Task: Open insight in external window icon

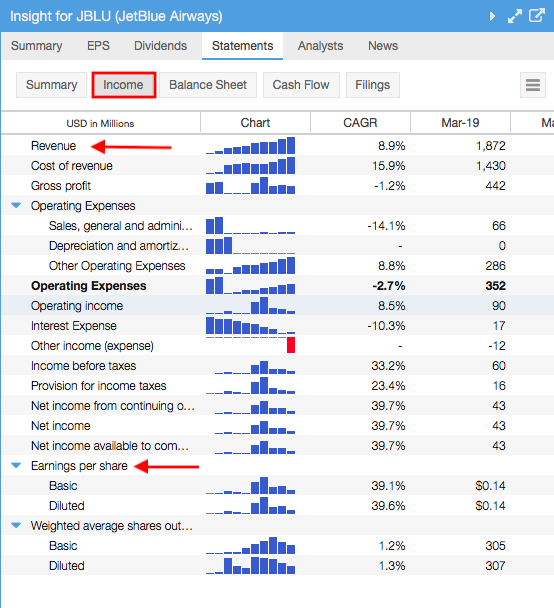Action: pyautogui.click(x=537, y=16)
